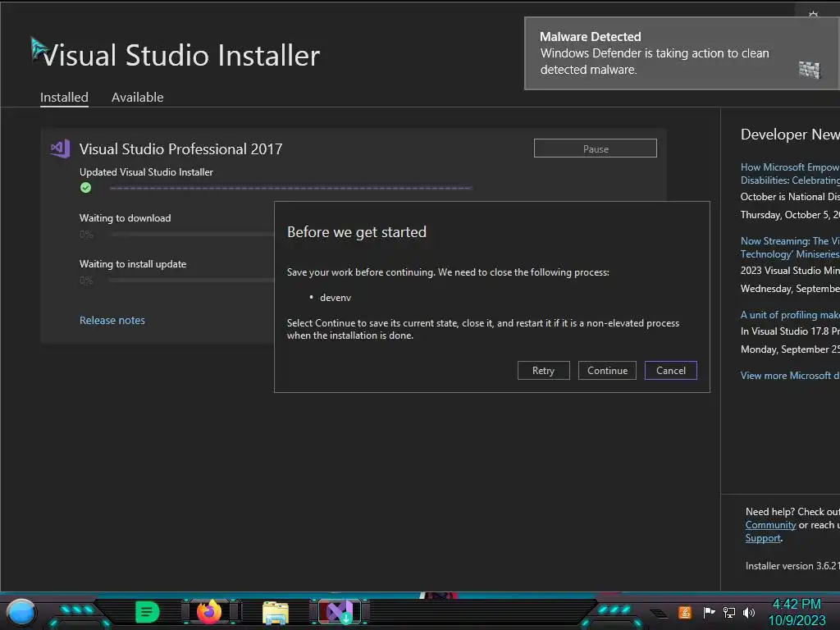
Task: Switch to the Available tab
Action: [137, 97]
